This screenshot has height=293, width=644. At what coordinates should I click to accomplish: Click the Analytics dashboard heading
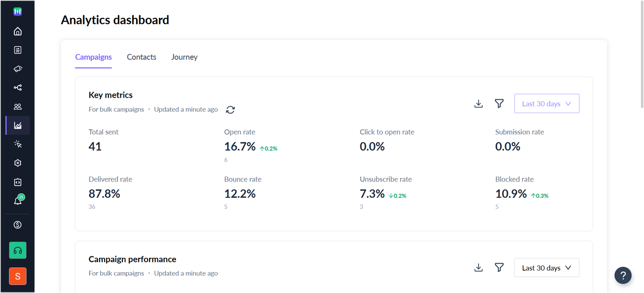(x=115, y=20)
